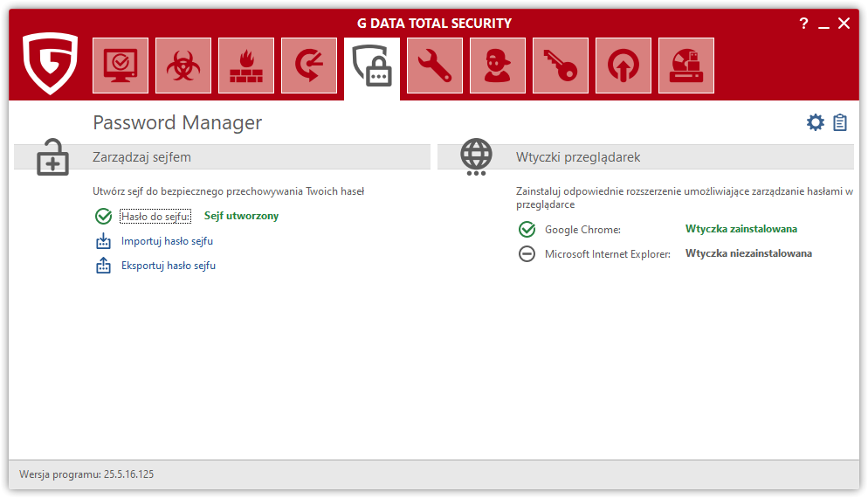The width and height of the screenshot is (868, 498).
Task: Open the Encryption key icon
Action: [561, 66]
